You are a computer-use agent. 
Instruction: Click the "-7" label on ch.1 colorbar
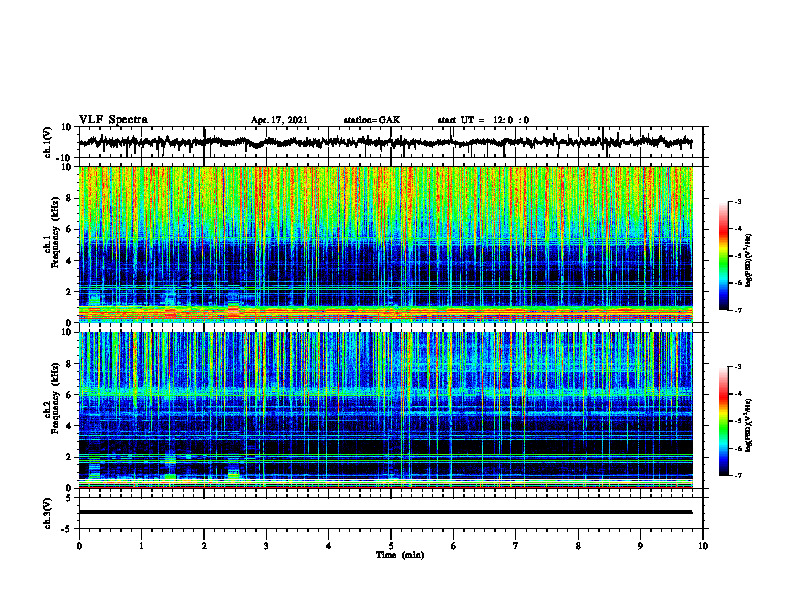tap(737, 310)
